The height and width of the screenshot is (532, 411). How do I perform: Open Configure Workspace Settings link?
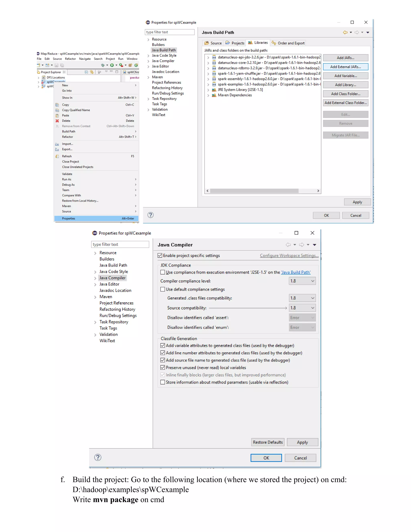[x=289, y=256]
